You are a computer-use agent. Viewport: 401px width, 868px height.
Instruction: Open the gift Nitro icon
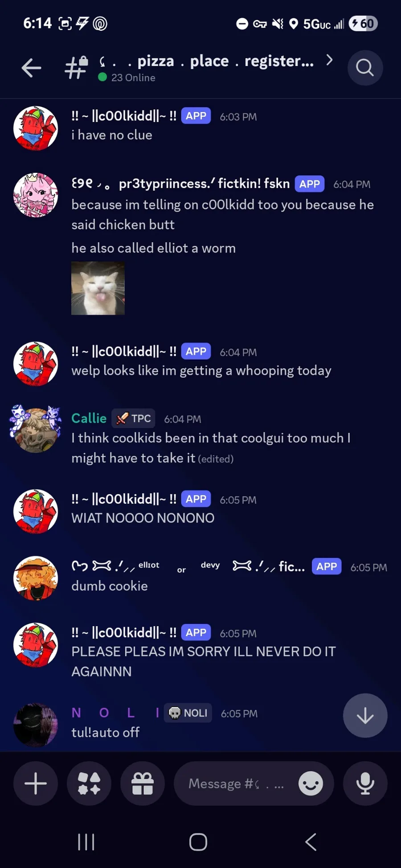pos(143,783)
